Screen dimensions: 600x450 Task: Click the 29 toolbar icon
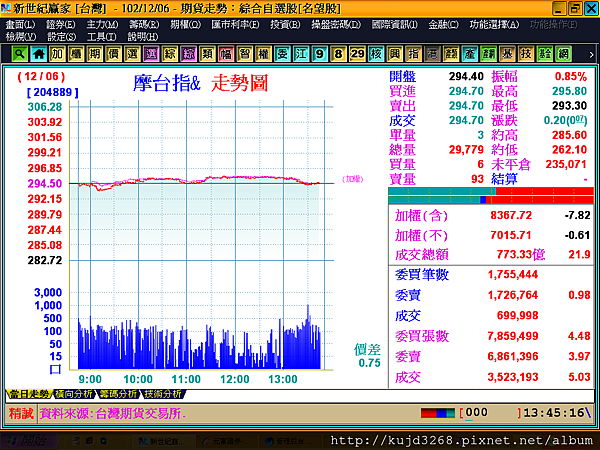tap(357, 54)
